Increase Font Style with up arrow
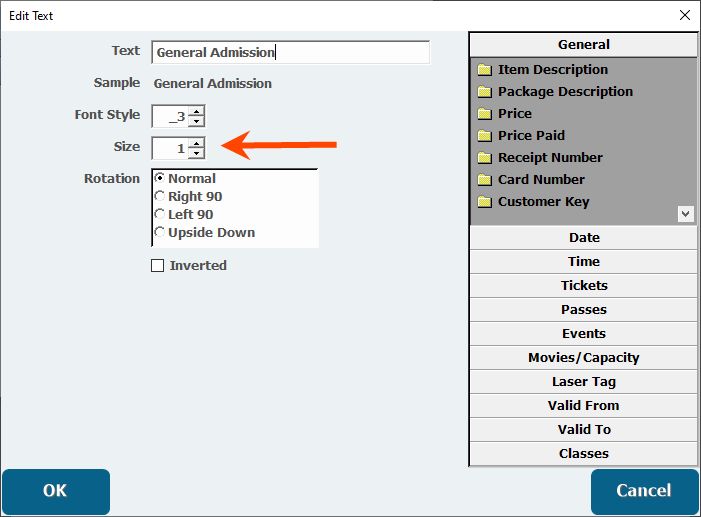 (196, 111)
